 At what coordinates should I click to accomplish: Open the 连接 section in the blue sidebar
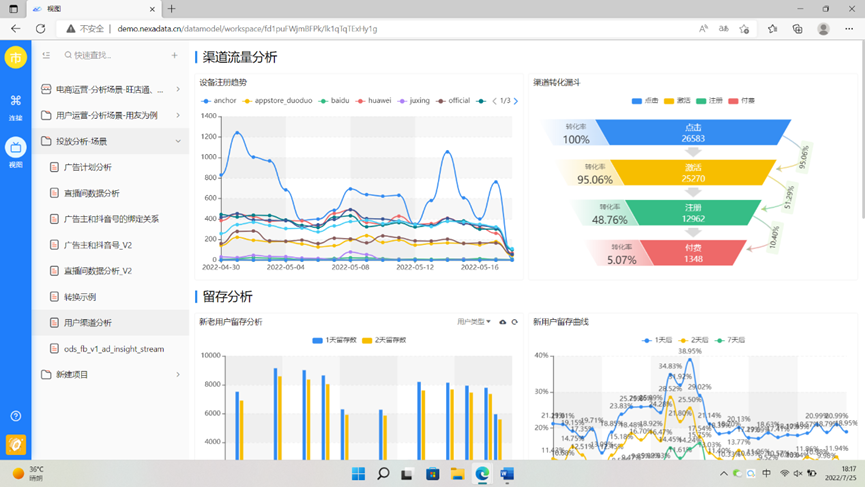(x=15, y=106)
